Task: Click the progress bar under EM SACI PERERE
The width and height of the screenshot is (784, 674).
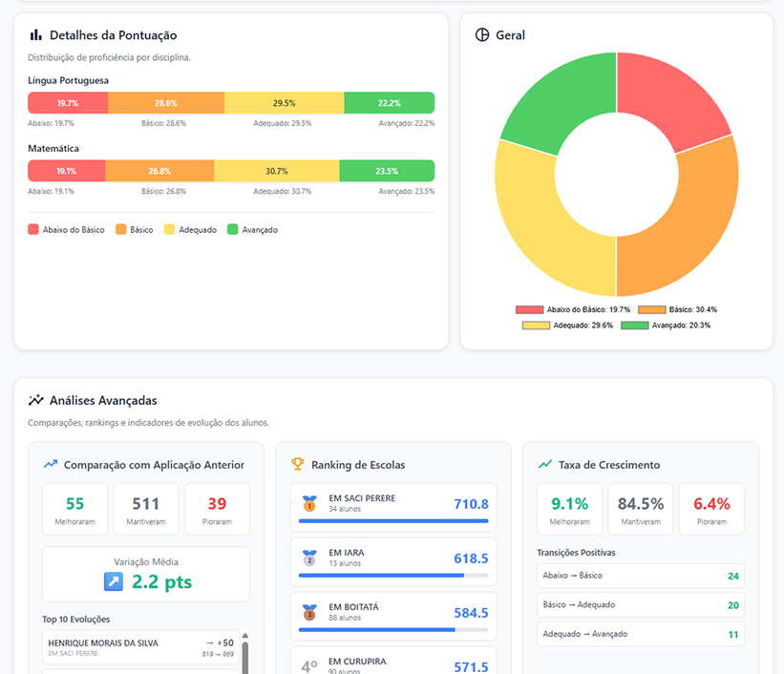Action: pyautogui.click(x=393, y=521)
